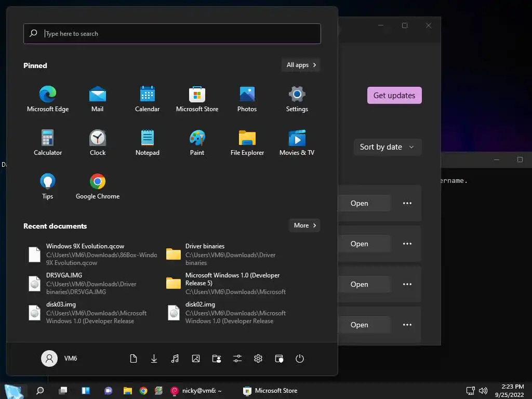The width and height of the screenshot is (532, 399).
Task: Switch to Microsoft Store taskbar item
Action: 270,391
